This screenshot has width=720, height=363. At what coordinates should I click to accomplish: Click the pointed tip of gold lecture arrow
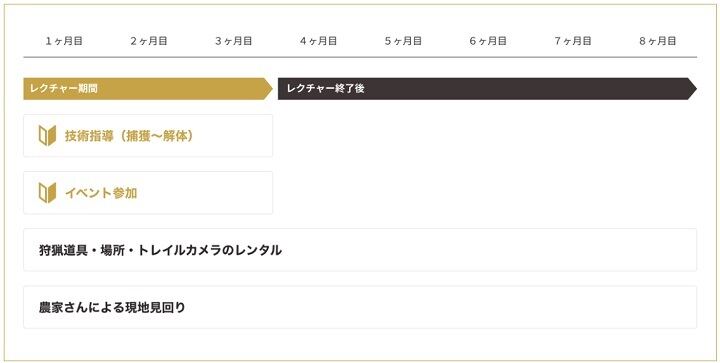tap(269, 89)
